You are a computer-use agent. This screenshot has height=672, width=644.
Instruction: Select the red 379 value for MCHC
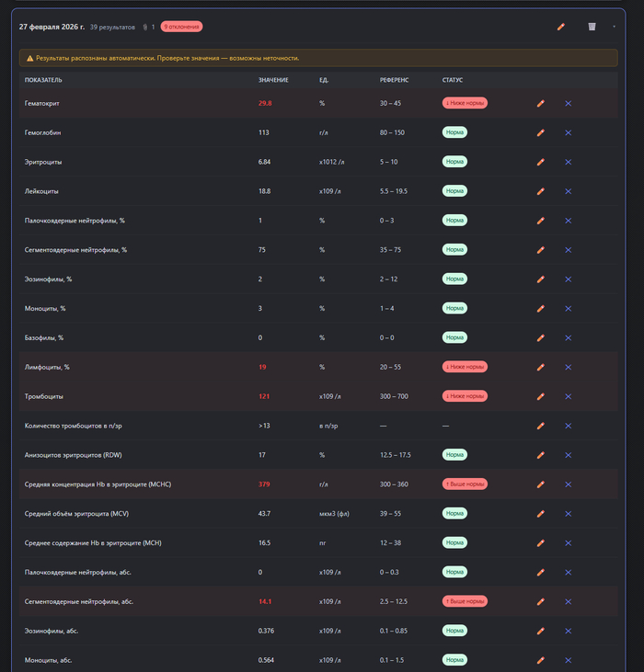click(265, 484)
